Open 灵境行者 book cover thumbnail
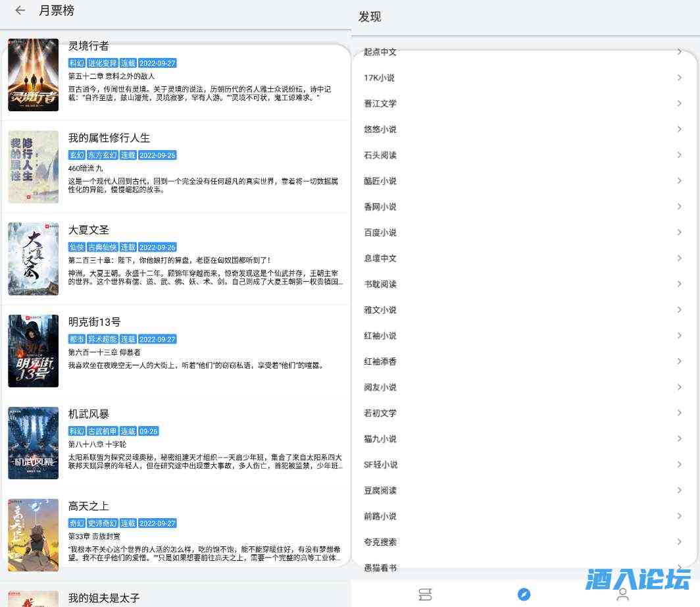Screen dimensions: 700x607 point(34,74)
